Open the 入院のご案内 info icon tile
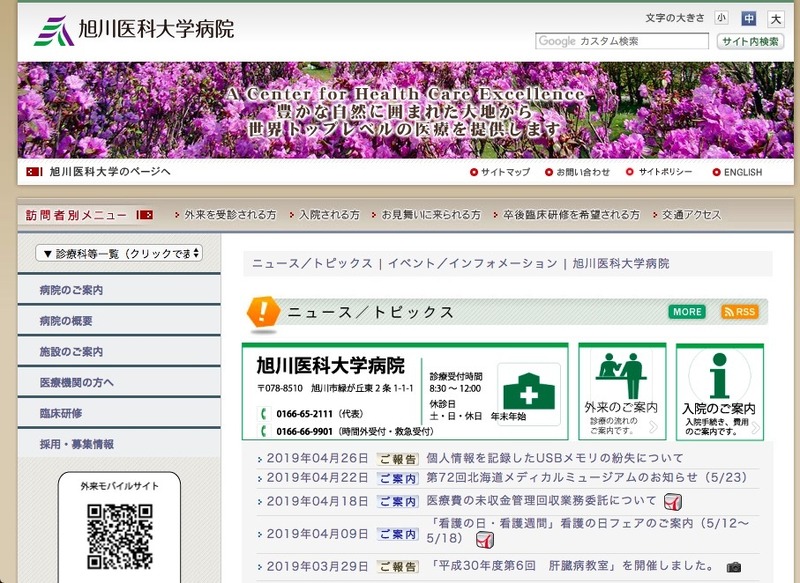 point(719,391)
